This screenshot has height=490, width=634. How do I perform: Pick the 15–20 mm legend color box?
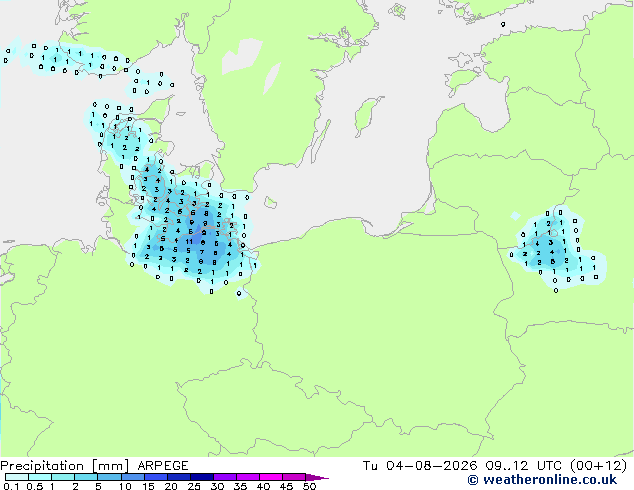pyautogui.click(x=155, y=477)
